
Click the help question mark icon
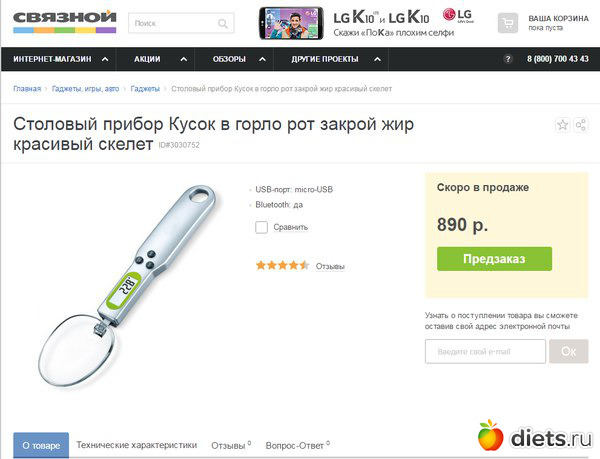point(508,59)
